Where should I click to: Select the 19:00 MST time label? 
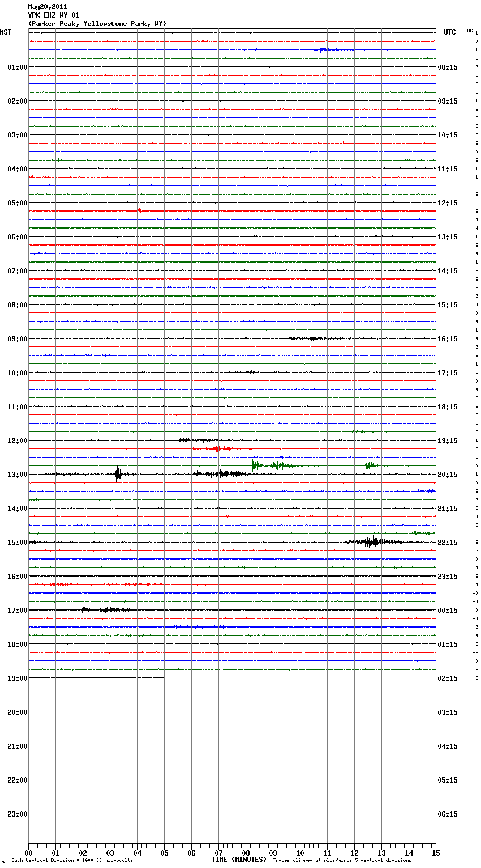point(17,678)
